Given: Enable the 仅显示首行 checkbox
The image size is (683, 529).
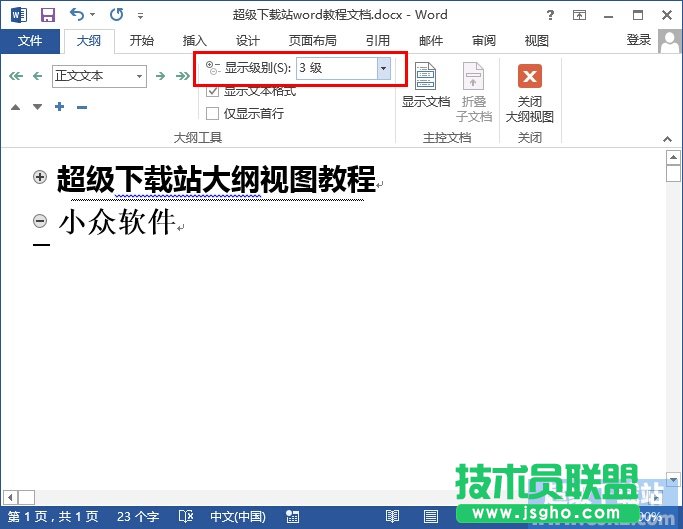Looking at the screenshot, I should point(212,113).
